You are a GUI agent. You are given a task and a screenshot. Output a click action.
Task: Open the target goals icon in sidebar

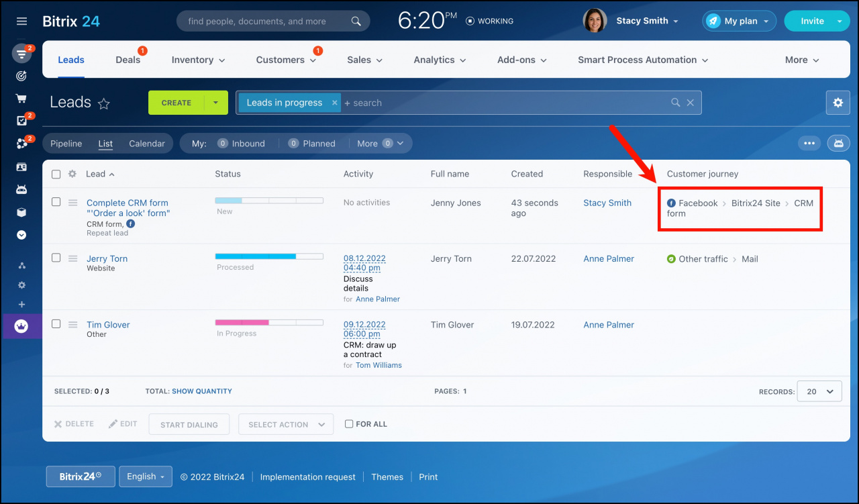click(21, 76)
